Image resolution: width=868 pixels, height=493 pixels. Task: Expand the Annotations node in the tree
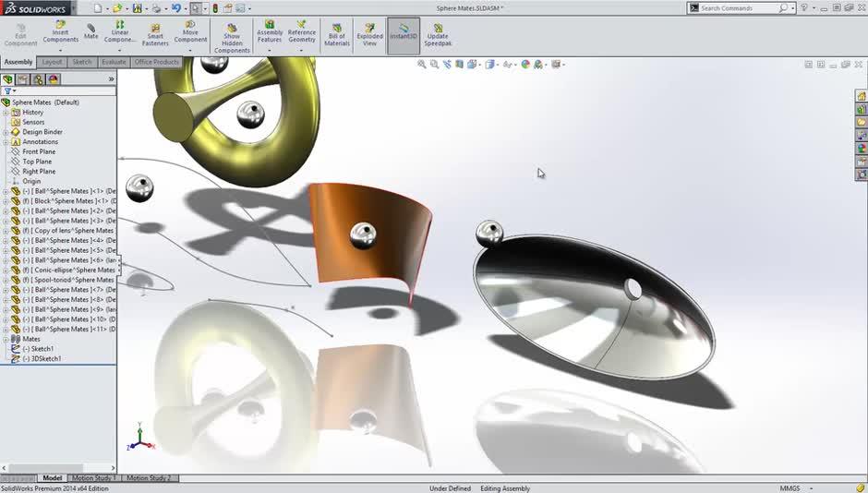pyautogui.click(x=6, y=142)
